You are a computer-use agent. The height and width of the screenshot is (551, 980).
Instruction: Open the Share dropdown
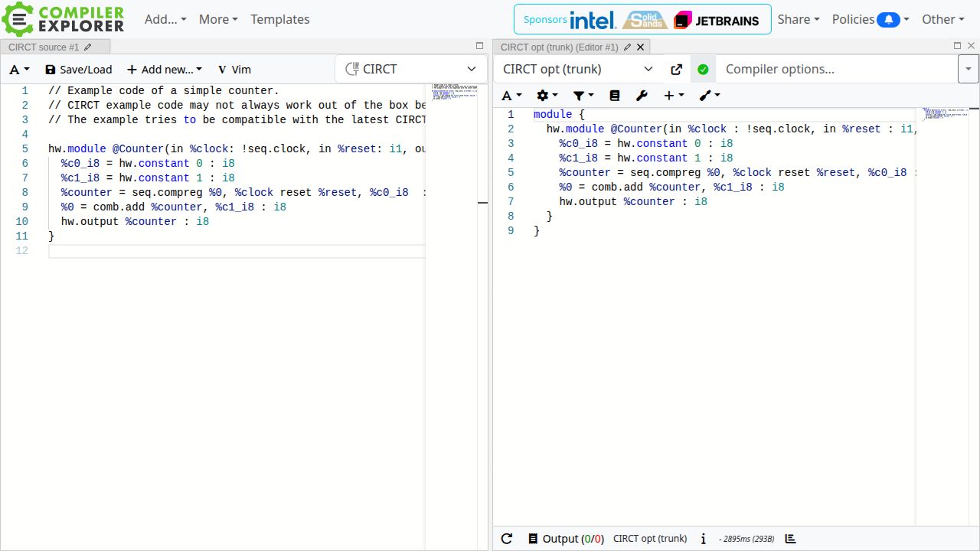pyautogui.click(x=799, y=19)
